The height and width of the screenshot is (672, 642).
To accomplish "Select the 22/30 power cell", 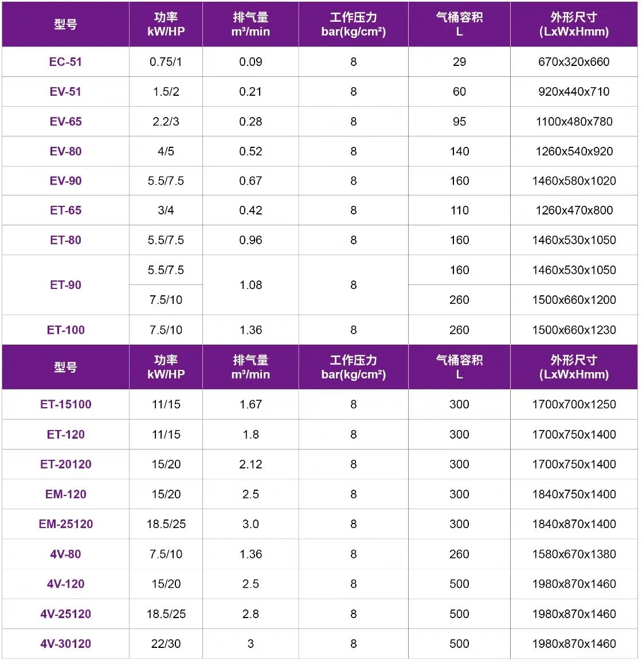I will [x=166, y=643].
